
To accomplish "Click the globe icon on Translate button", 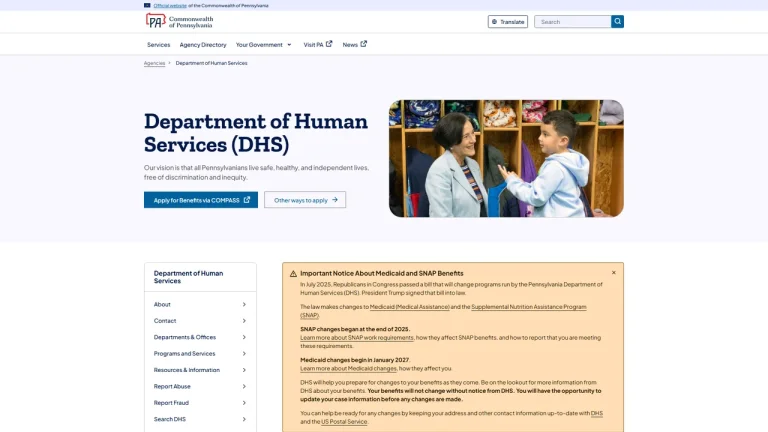I will click(x=494, y=22).
